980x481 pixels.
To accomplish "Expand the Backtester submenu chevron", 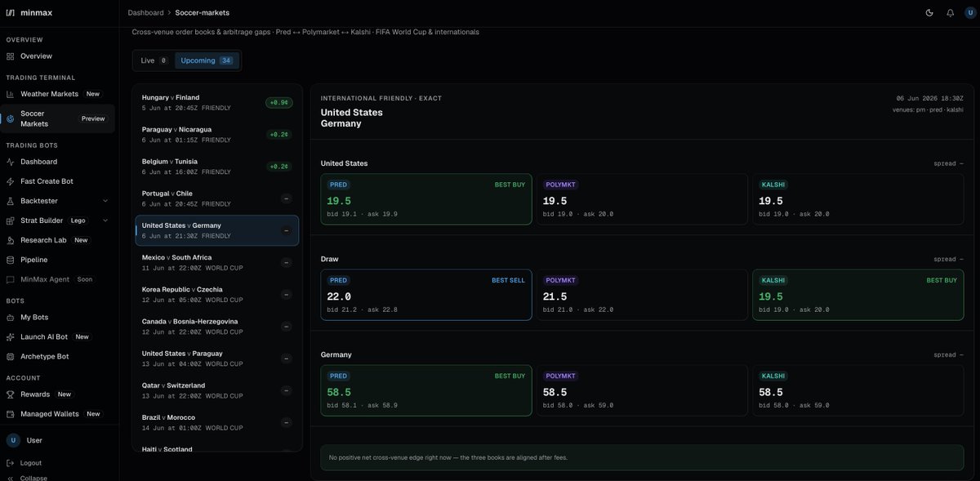I will coord(105,201).
